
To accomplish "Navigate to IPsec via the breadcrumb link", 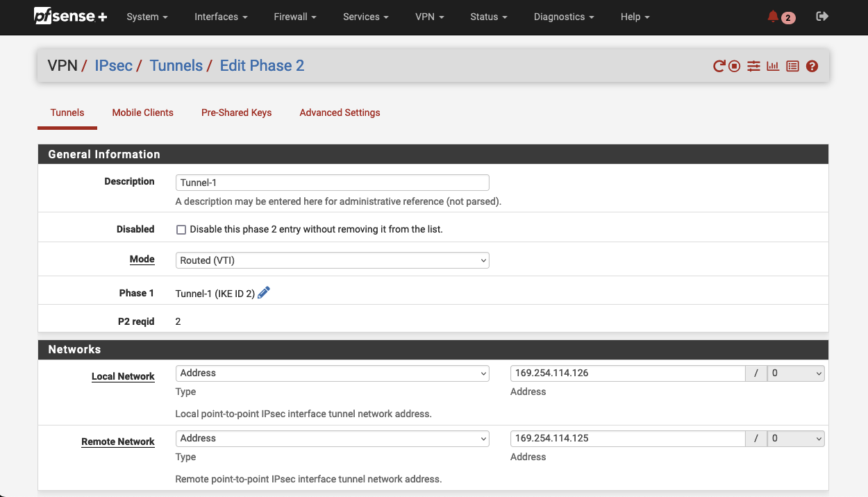I will coord(113,65).
